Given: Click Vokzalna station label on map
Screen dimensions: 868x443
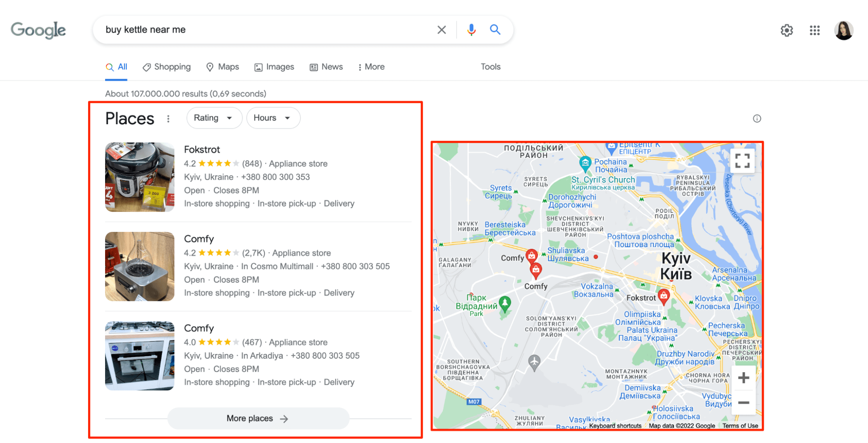Looking at the screenshot, I should click(x=594, y=290).
